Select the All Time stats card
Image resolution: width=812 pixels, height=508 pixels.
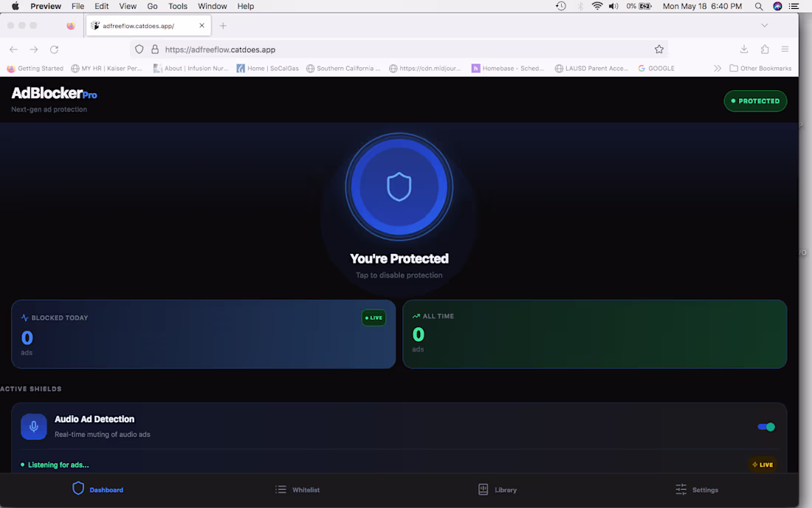pos(594,334)
